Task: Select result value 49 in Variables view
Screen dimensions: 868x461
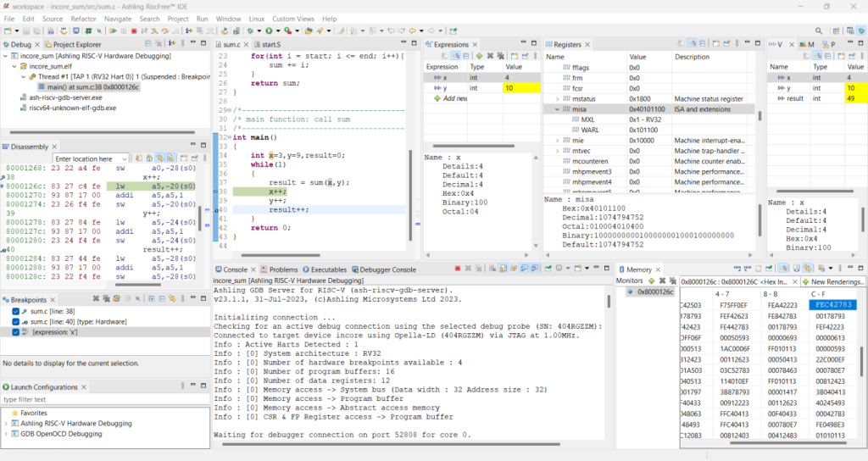Action: 856,98
